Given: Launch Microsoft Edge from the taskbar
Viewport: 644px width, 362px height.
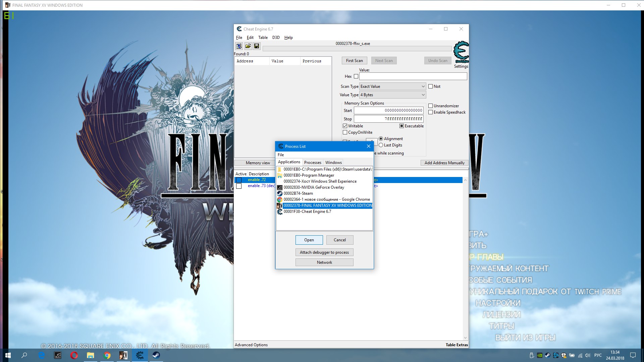Looking at the screenshot, I should (x=41, y=355).
